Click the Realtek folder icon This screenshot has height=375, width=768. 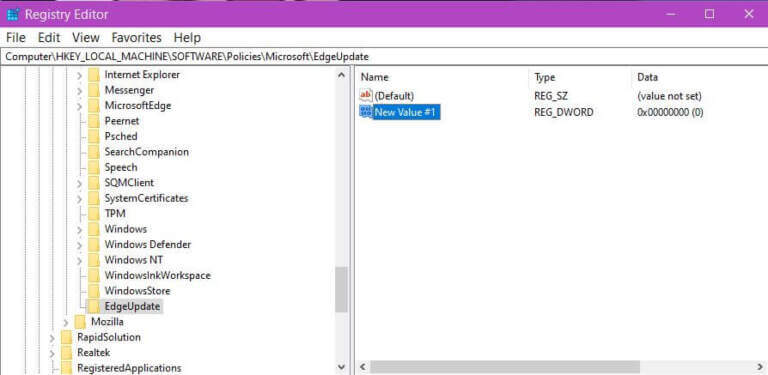tap(66, 352)
